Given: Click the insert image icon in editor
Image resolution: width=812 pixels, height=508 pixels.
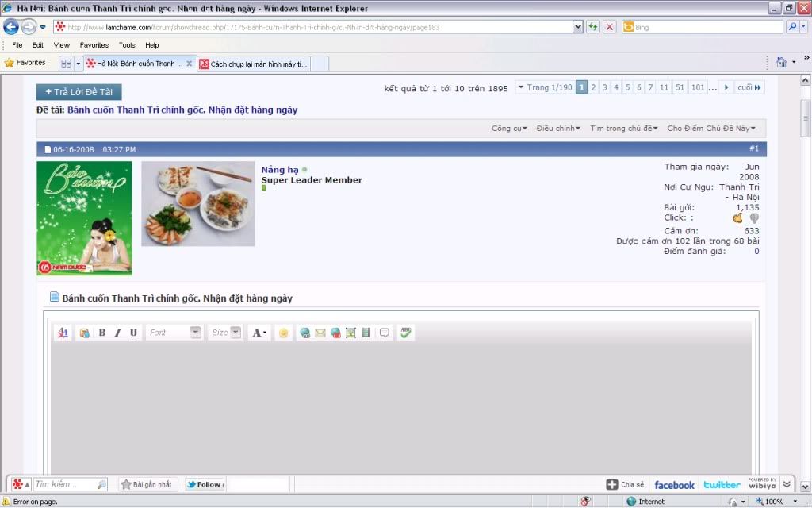Looking at the screenshot, I should click(x=350, y=333).
